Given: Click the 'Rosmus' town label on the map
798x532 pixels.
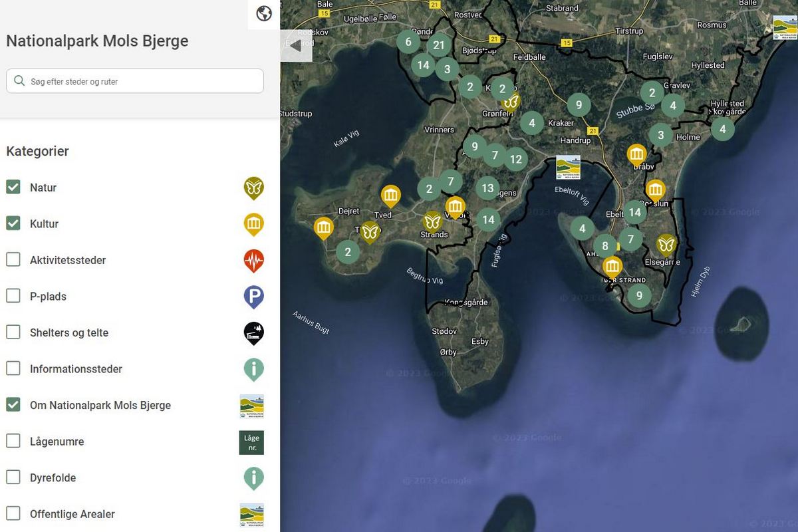Looking at the screenshot, I should point(712,25).
